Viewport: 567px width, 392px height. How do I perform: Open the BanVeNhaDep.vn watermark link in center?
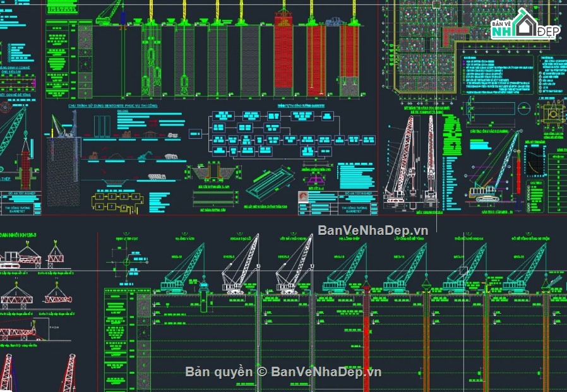373,230
